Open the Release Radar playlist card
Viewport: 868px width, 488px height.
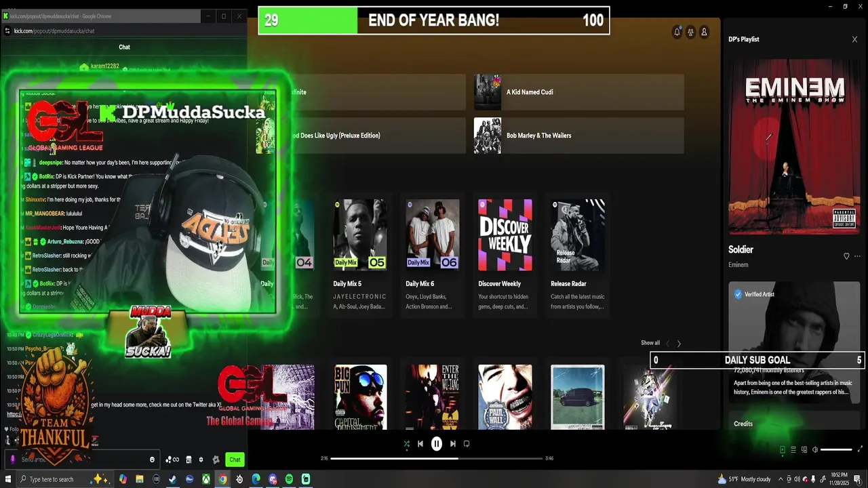578,255
